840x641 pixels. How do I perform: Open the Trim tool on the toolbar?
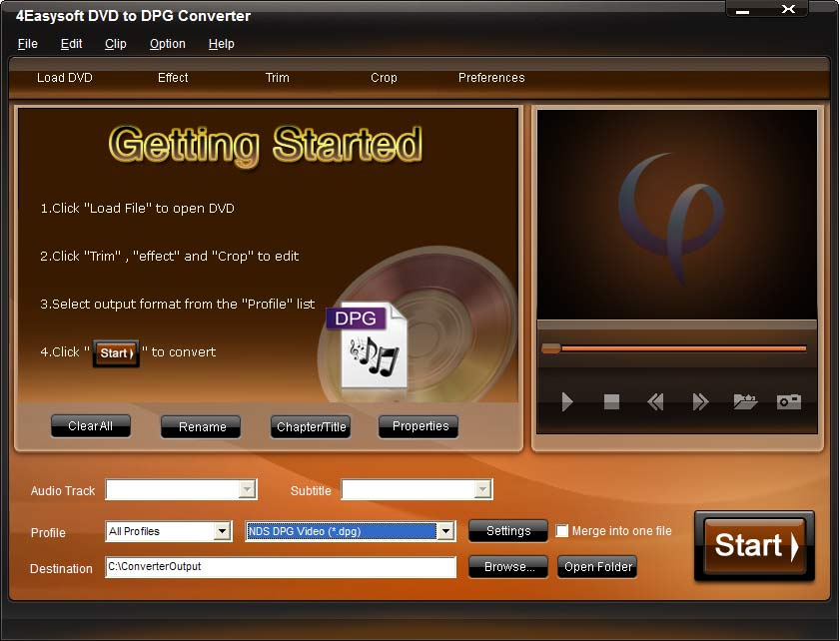click(x=277, y=78)
